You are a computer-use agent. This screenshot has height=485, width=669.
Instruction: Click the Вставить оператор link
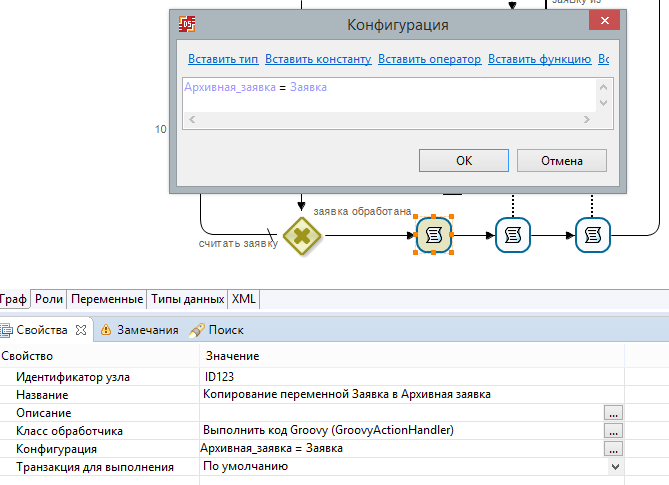(430, 60)
